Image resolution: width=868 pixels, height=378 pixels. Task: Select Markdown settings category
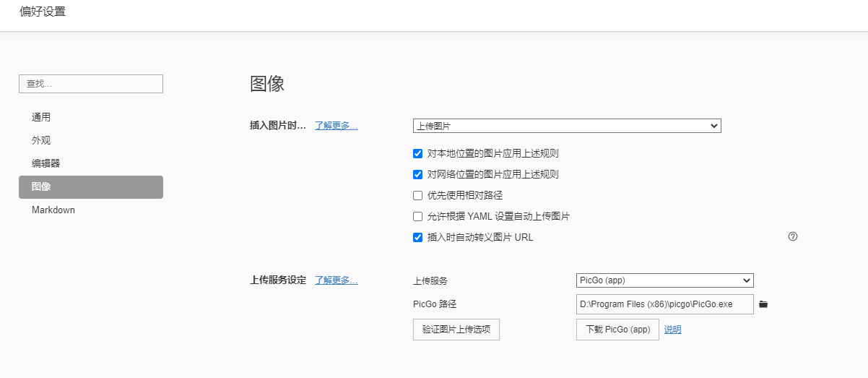91,210
